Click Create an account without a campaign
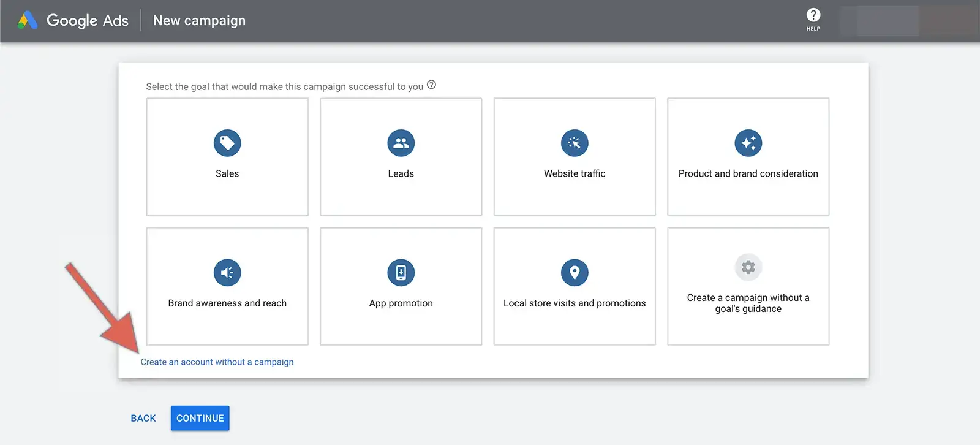The height and width of the screenshot is (445, 980). pyautogui.click(x=217, y=362)
